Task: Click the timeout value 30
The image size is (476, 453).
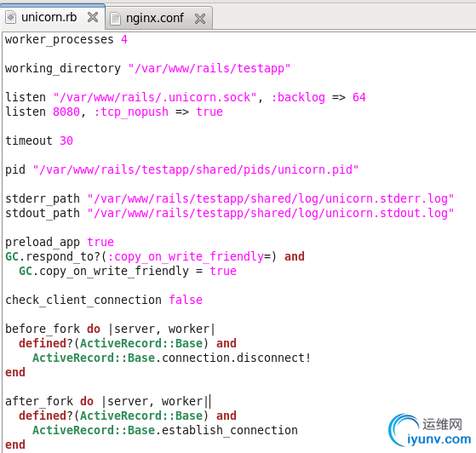Action: [x=66, y=140]
